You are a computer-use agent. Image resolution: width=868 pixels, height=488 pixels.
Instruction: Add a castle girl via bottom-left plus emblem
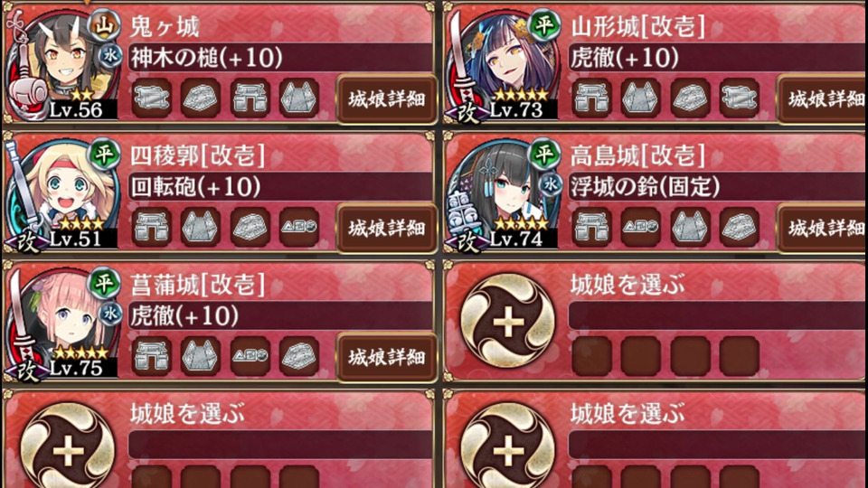coord(68,449)
